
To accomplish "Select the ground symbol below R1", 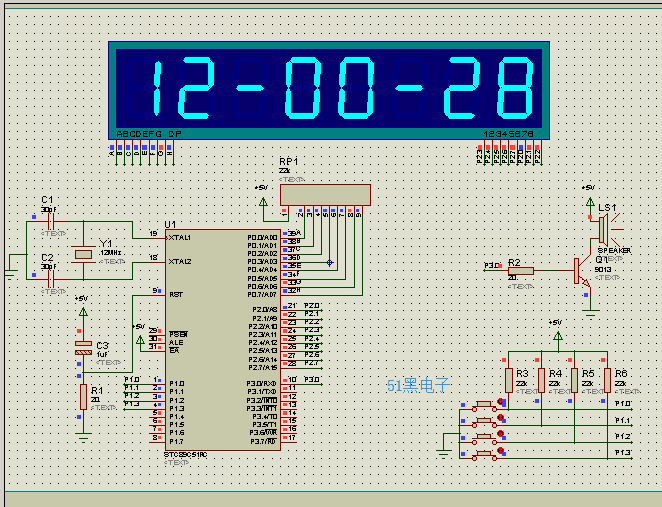I will click(84, 437).
